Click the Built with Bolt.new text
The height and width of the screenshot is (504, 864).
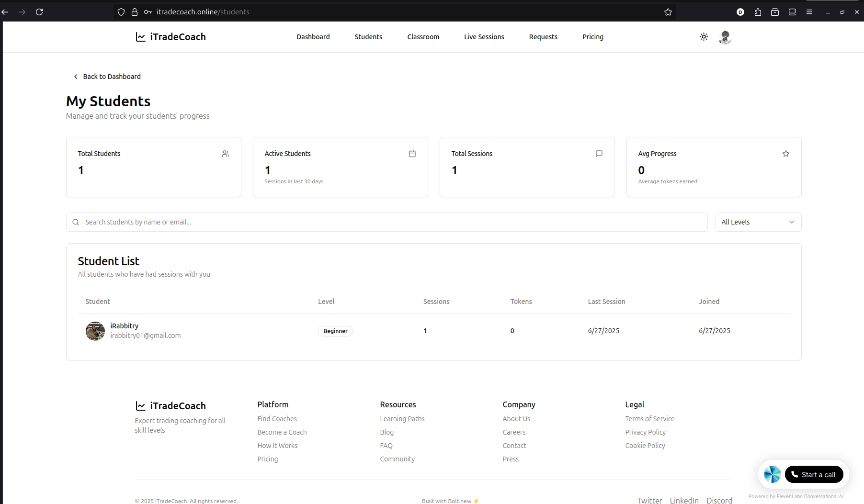[450, 501]
